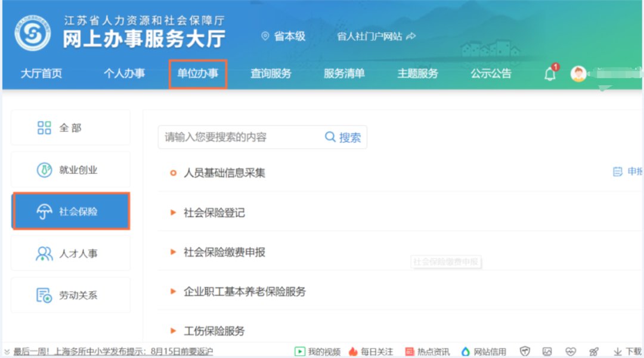This screenshot has height=358, width=644.
Task: Expand 企业职工基本养老保险服务 section
Action: [x=244, y=291]
